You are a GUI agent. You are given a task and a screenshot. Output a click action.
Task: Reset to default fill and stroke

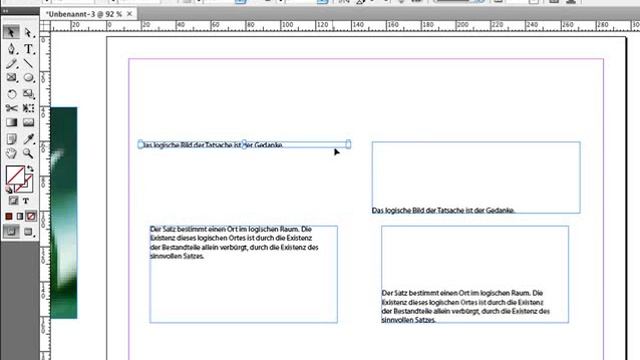click(9, 189)
